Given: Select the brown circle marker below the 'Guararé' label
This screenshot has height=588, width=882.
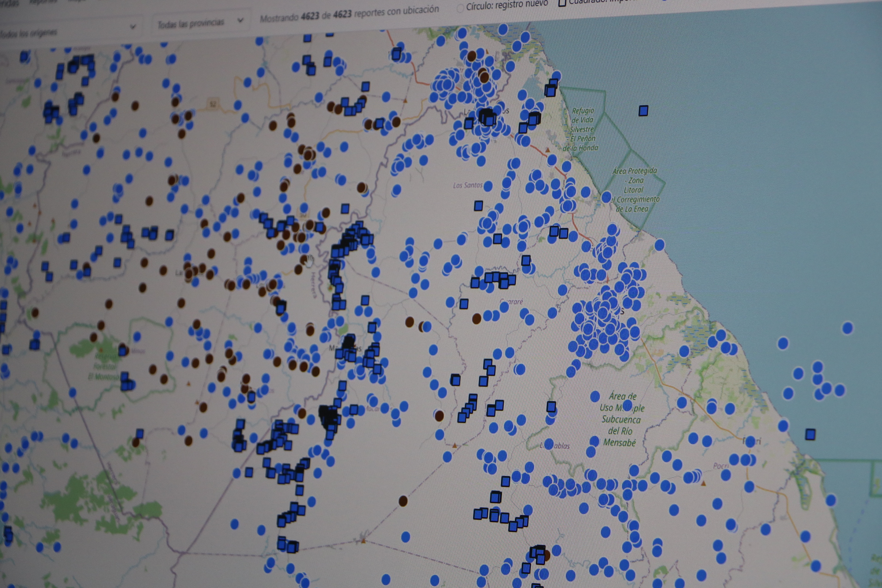Looking at the screenshot, I should pos(476,318).
